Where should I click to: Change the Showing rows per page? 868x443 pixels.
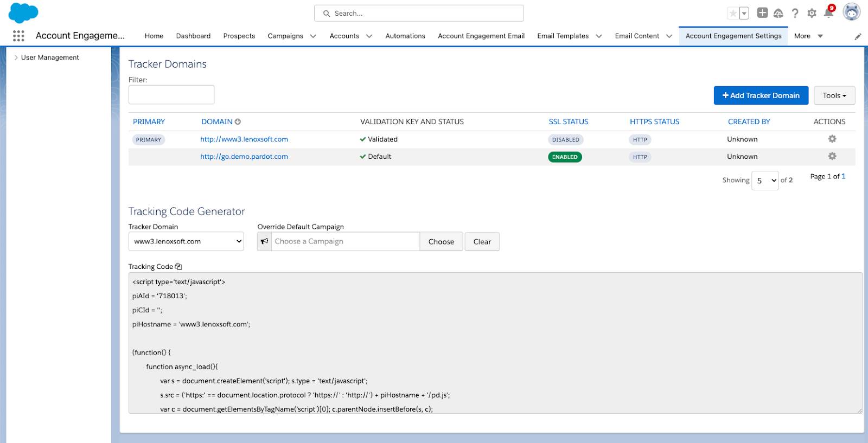765,181
